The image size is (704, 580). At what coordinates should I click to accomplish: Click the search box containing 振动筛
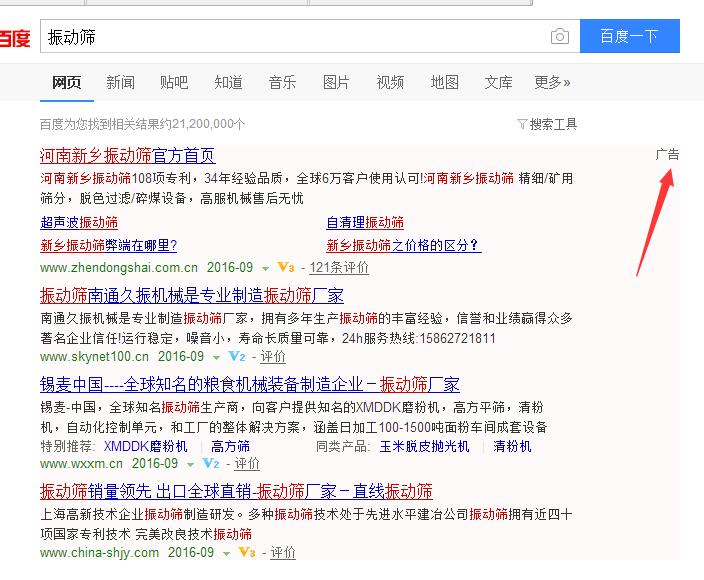[x=310, y=36]
